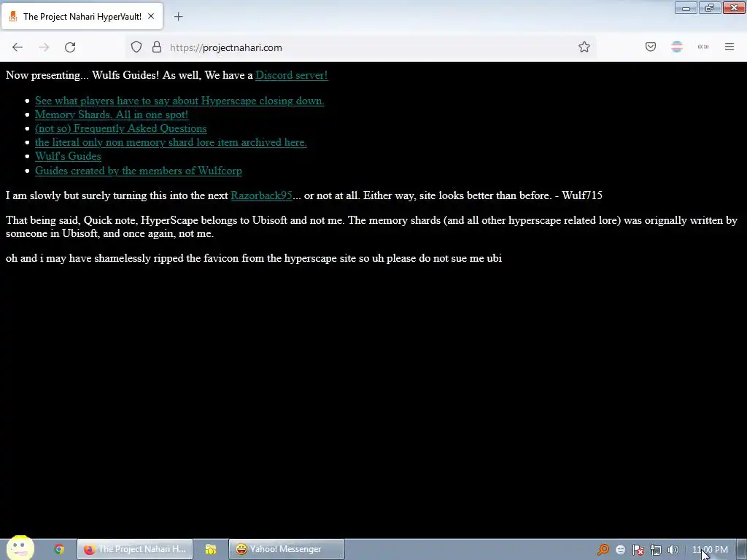The height and width of the screenshot is (560, 747).
Task: Open the volume speaker tray icon
Action: [673, 550]
